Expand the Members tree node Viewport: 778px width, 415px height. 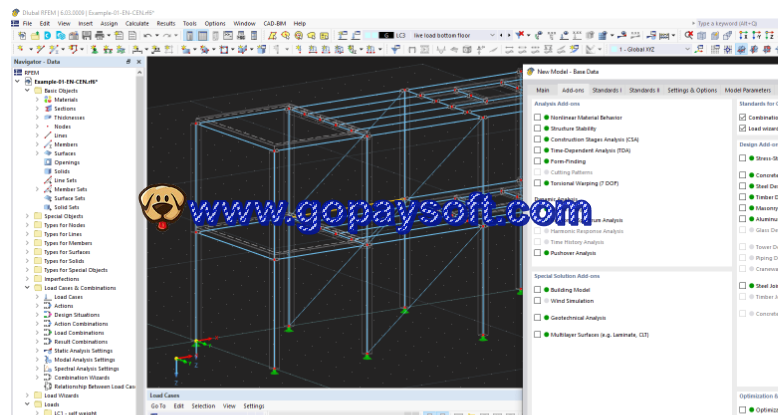point(37,144)
